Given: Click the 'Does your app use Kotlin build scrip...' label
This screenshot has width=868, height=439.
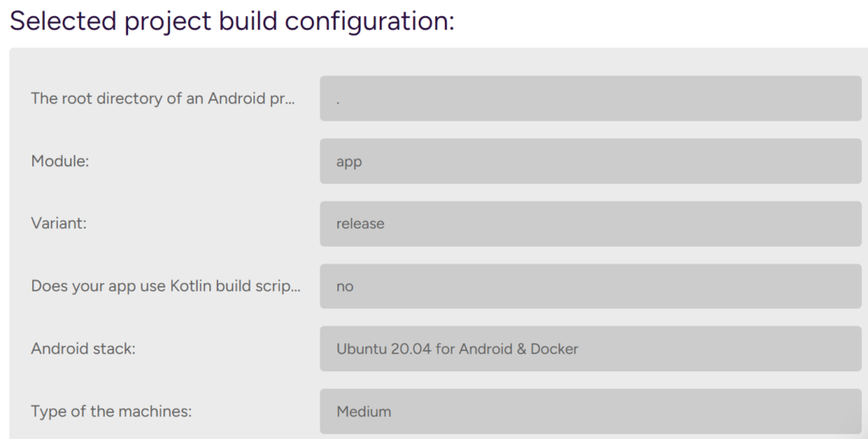Looking at the screenshot, I should pos(165,286).
